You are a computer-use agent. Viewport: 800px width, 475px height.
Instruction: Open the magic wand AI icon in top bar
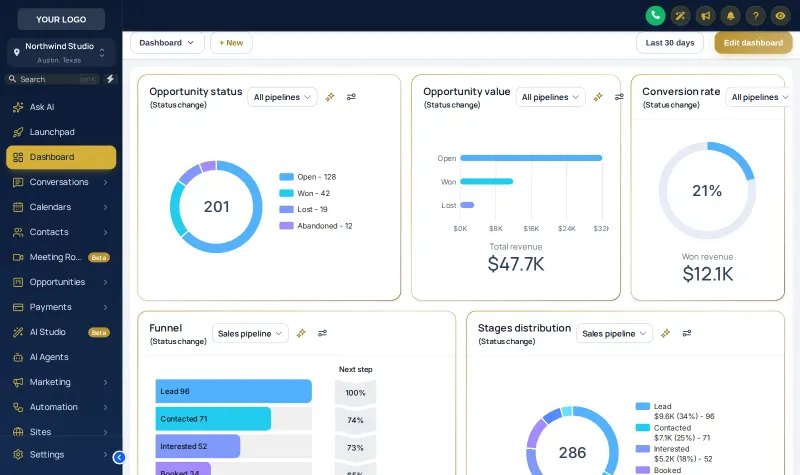click(680, 16)
